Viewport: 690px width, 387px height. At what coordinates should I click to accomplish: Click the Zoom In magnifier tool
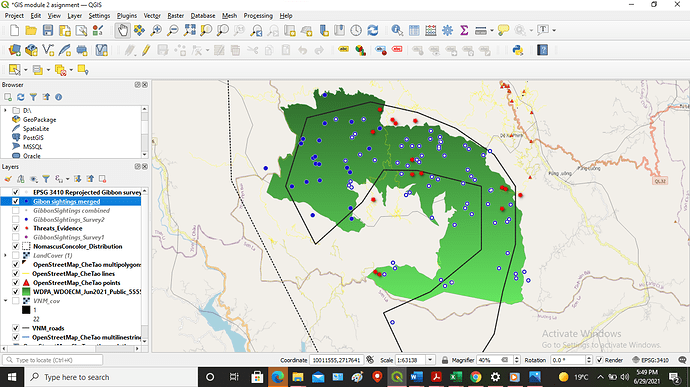click(x=156, y=30)
